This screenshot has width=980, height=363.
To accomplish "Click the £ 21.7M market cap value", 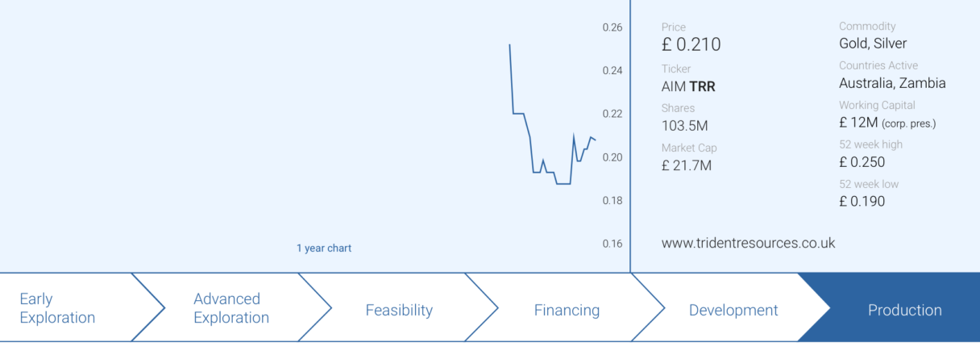I will click(x=687, y=165).
